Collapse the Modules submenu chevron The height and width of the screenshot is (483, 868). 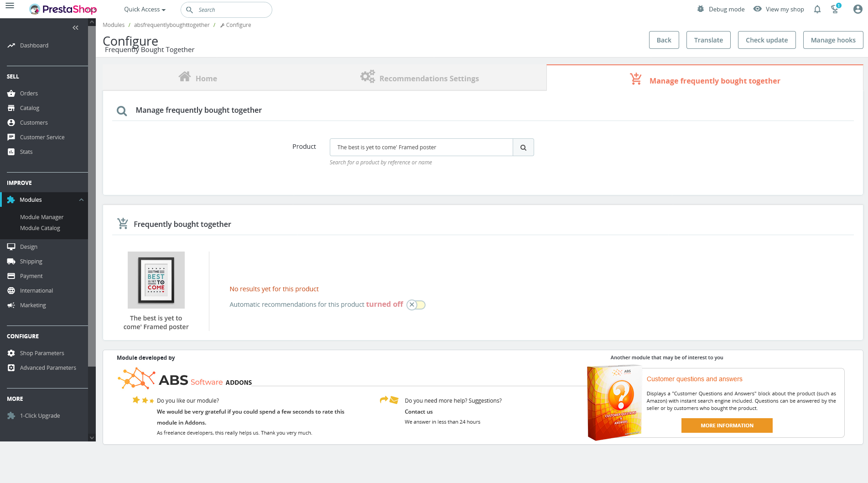[81, 200]
